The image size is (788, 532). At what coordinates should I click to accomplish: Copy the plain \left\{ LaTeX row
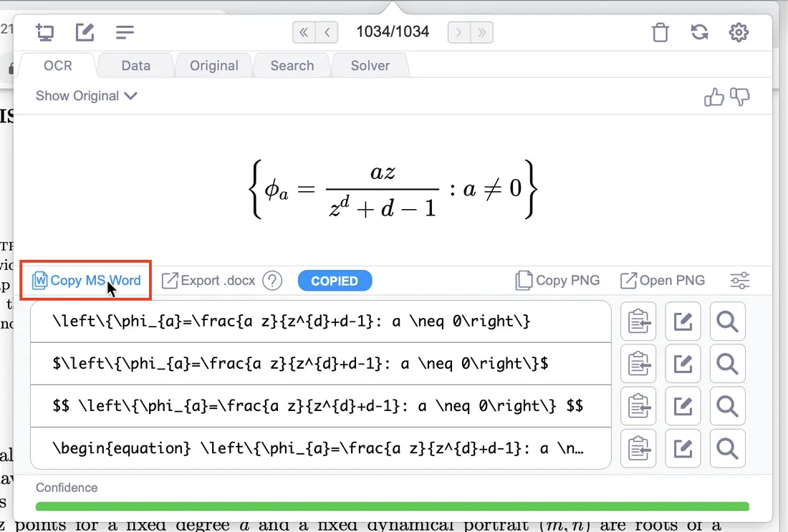pyautogui.click(x=638, y=321)
